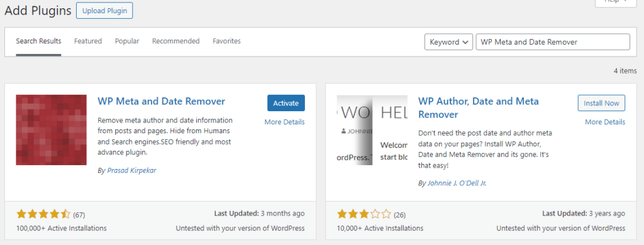Open More Details for WP Author, Date and Meta Remover
The image size is (644, 245).
pos(605,122)
